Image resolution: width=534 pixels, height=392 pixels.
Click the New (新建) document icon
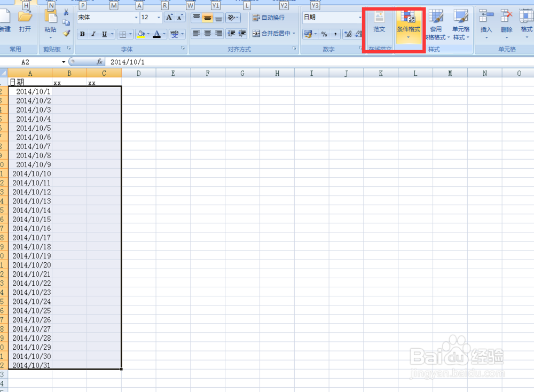click(x=5, y=17)
